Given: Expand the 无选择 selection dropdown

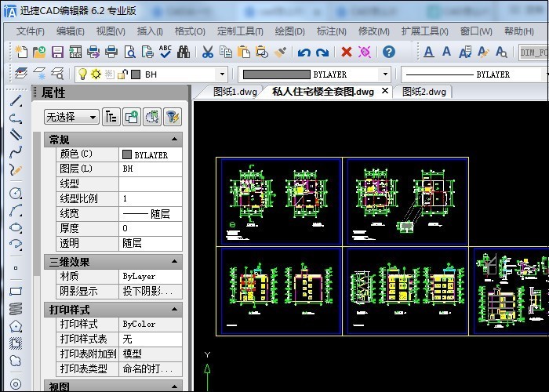Looking at the screenshot, I should pos(71,117).
